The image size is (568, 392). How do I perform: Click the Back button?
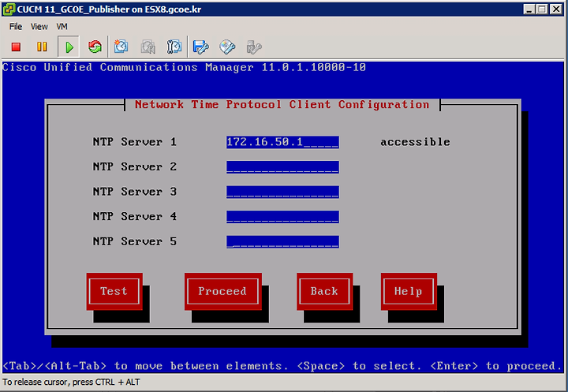click(324, 291)
